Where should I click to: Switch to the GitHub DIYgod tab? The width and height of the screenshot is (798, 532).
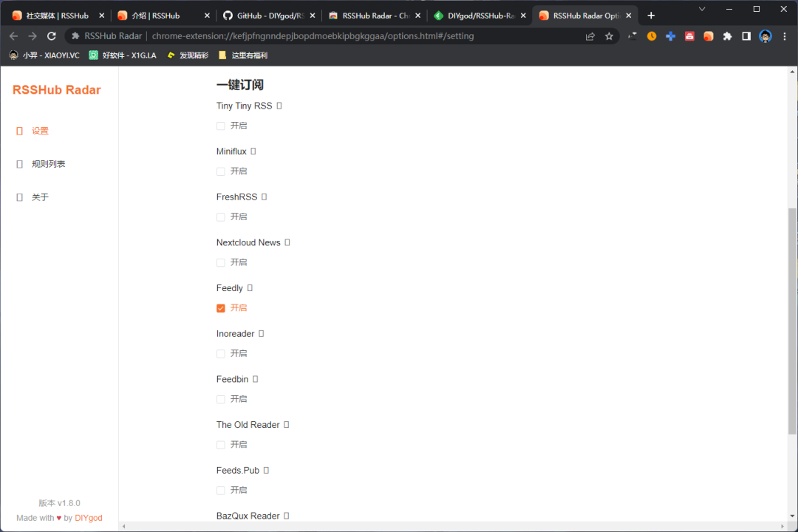tap(262, 15)
